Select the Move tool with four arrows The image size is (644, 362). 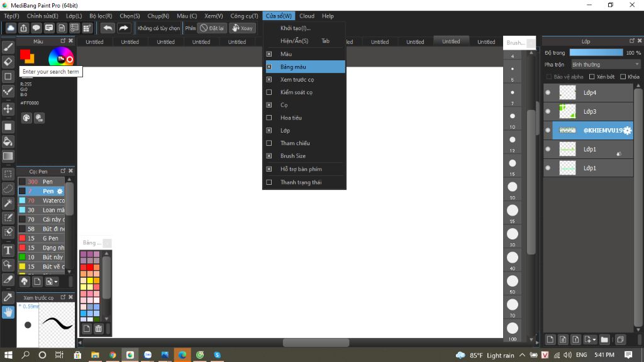click(x=8, y=109)
